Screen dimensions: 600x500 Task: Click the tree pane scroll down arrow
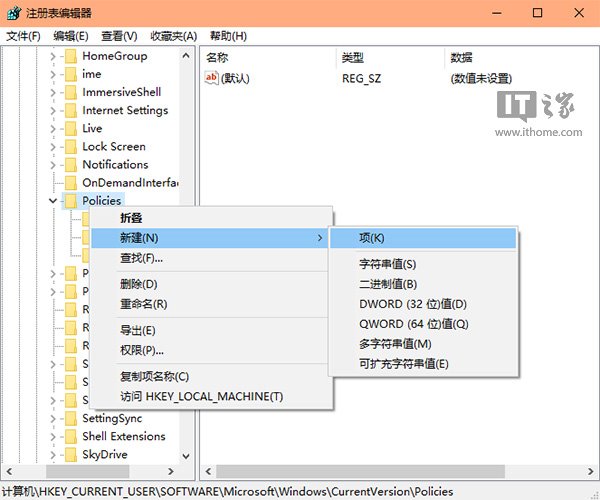[x=186, y=456]
